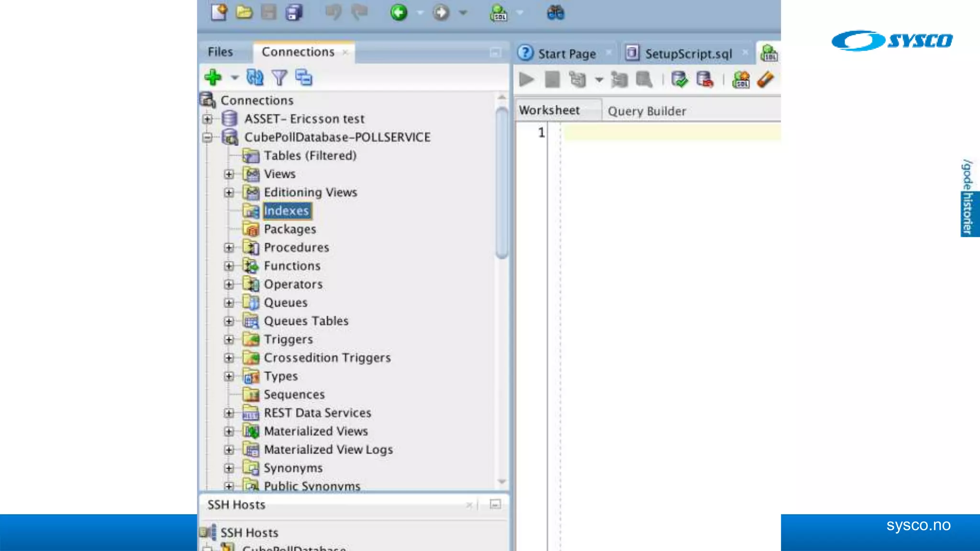Click the New file icon in toolbar
This screenshot has width=980, height=551.
[219, 12]
